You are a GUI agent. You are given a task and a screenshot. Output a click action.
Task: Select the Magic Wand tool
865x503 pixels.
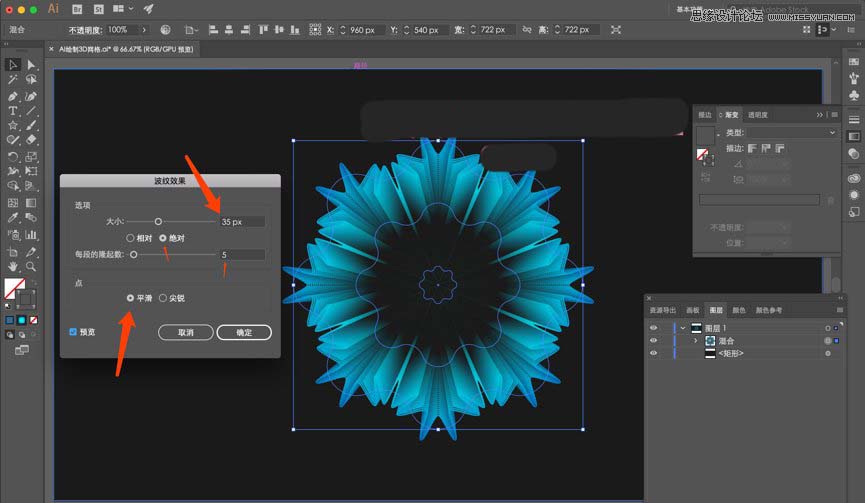pyautogui.click(x=13, y=81)
